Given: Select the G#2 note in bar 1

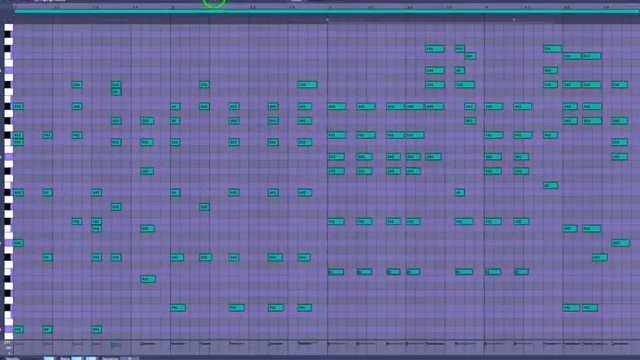Looking at the screenshot, I should (x=116, y=207).
